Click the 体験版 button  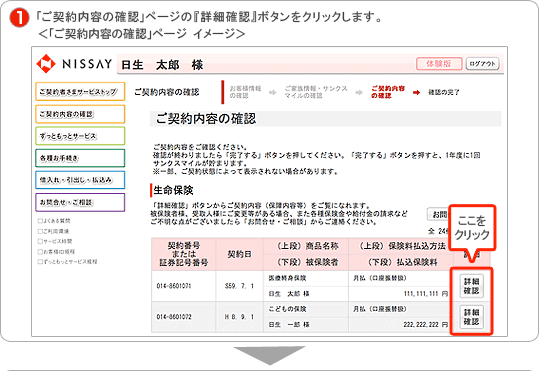439,64
